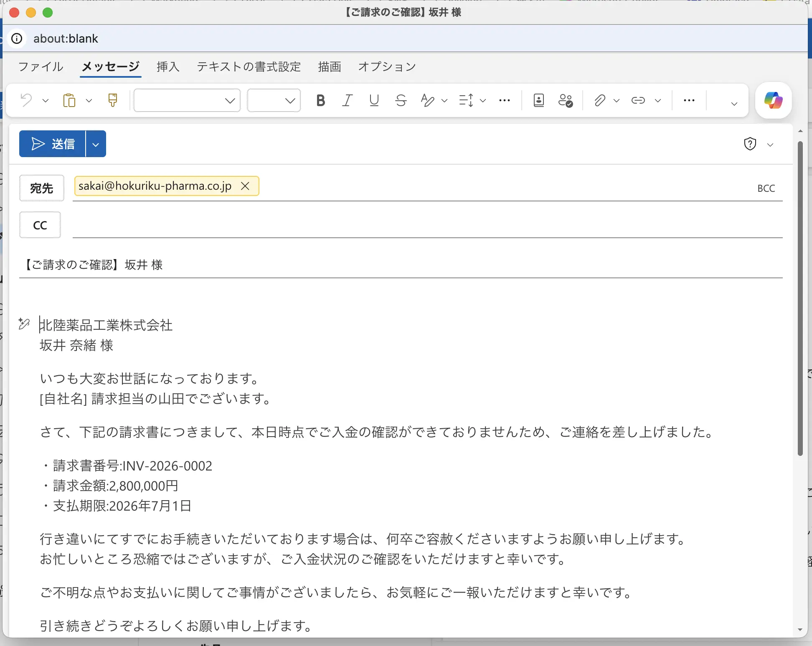The image size is (812, 646).
Task: Expand link options dropdown arrow
Action: (x=658, y=101)
